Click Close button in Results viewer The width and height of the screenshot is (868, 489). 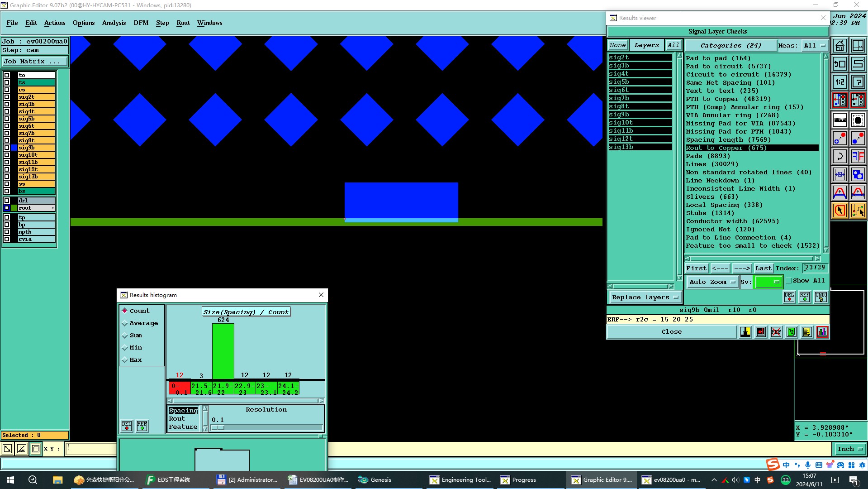click(671, 332)
